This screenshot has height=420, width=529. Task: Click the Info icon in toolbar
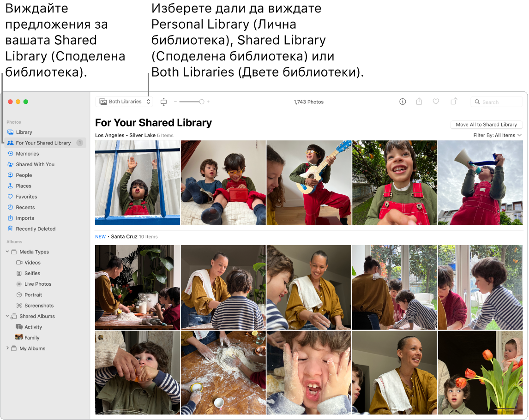(x=403, y=102)
